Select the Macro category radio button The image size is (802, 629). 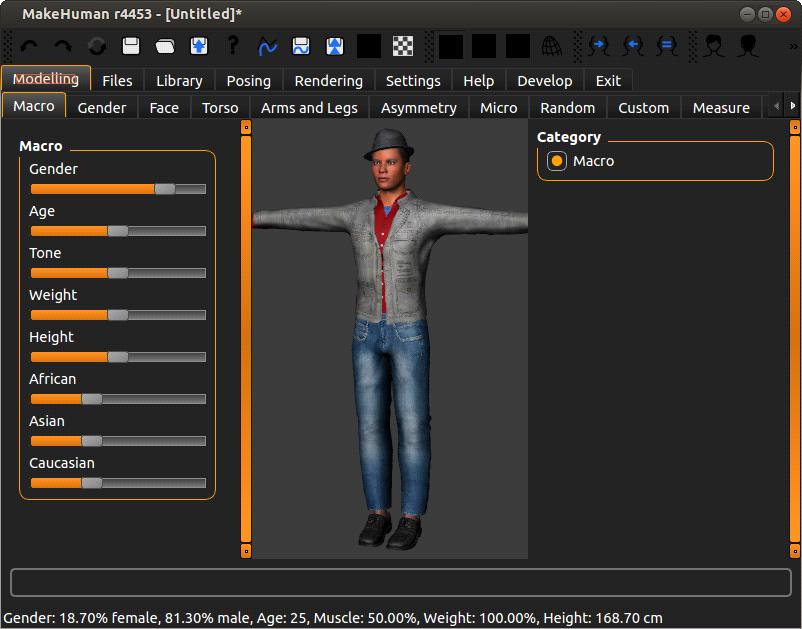[556, 161]
